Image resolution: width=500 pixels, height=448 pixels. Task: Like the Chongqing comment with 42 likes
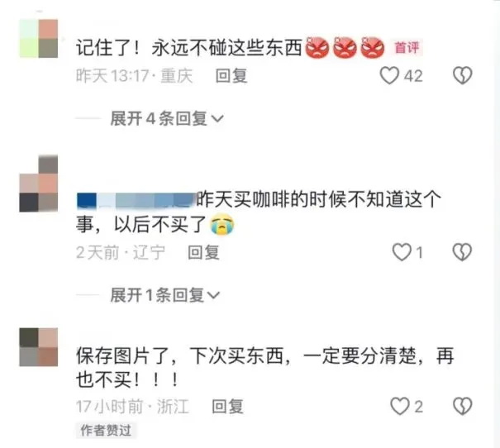pos(389,75)
